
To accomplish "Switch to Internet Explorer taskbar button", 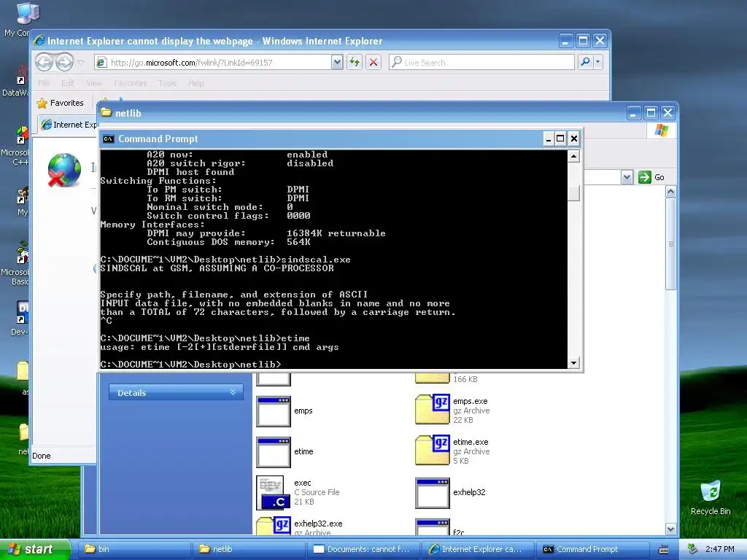I will pos(478,549).
